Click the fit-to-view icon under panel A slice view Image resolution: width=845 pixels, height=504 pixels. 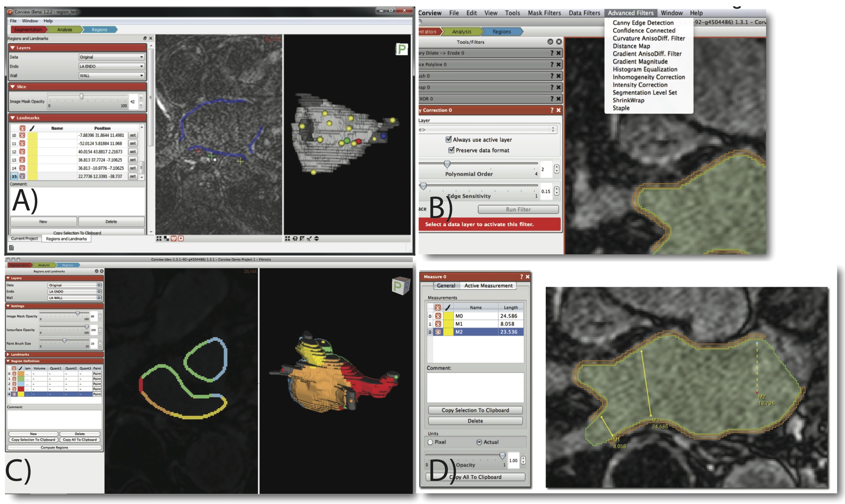159,239
